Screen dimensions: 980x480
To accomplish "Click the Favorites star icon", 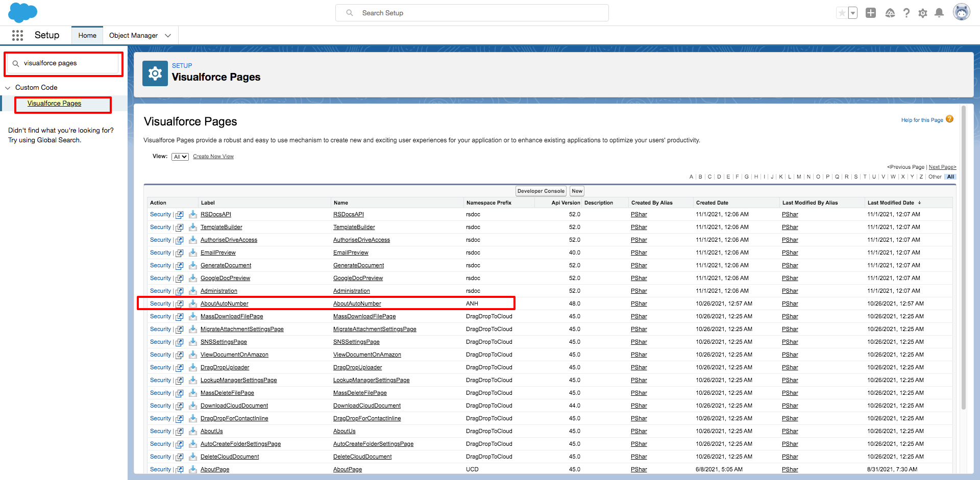I will [842, 13].
